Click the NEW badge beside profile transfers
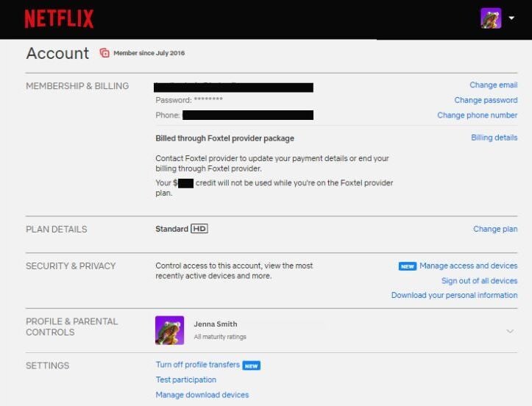Screen dimensions: 532x406 coord(252,366)
